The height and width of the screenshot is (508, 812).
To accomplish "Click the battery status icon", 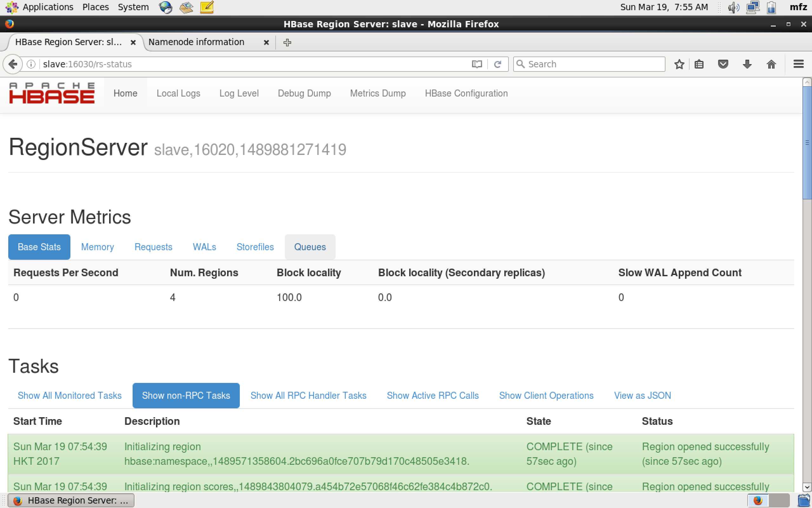I will point(771,7).
